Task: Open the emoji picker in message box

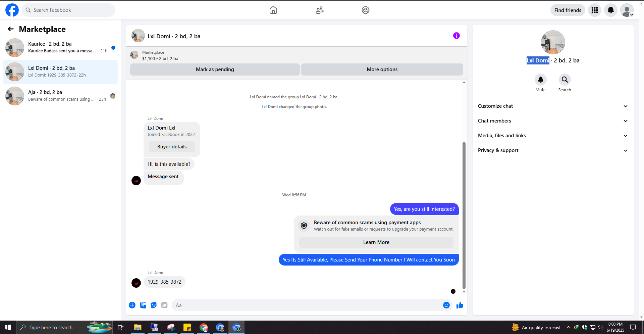Action: coord(446,305)
